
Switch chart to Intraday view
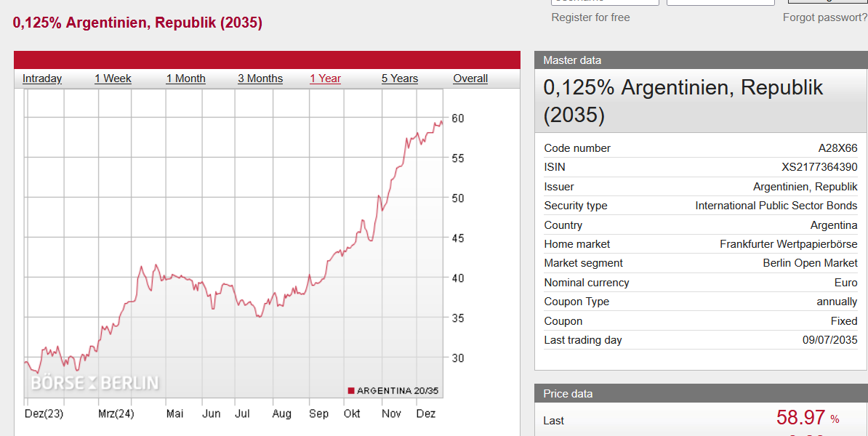click(x=42, y=78)
